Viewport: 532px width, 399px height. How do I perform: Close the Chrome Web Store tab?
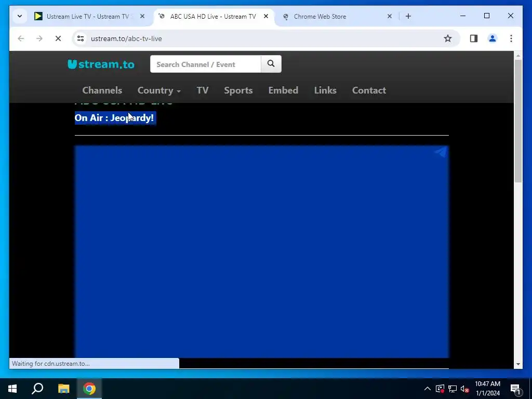click(390, 16)
